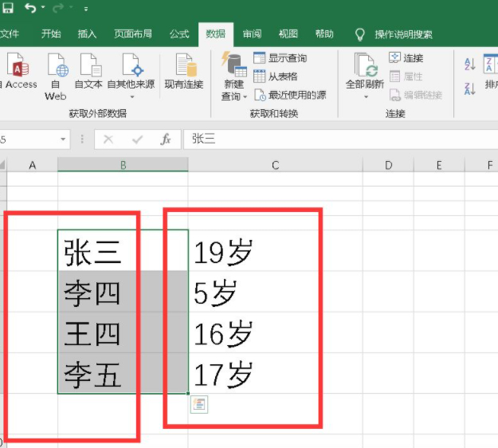The height and width of the screenshot is (448, 498).
Task: Click the Save icon in quick access toolbar
Action: pos(8,8)
